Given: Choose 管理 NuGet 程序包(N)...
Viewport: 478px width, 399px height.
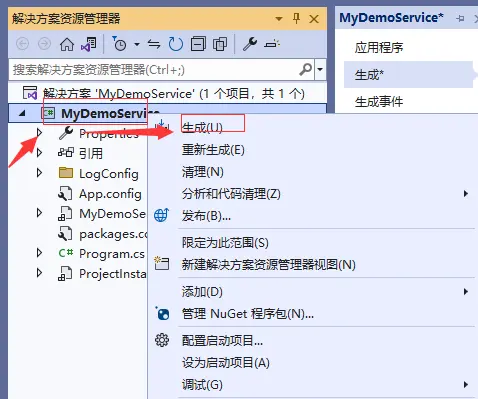Looking at the screenshot, I should [x=248, y=314].
